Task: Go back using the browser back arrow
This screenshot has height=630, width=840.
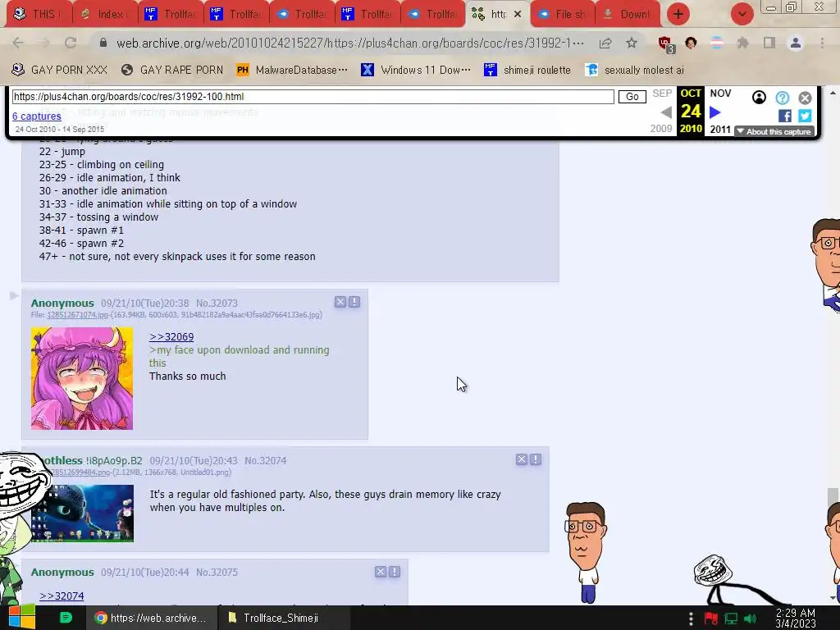Action: click(x=18, y=43)
